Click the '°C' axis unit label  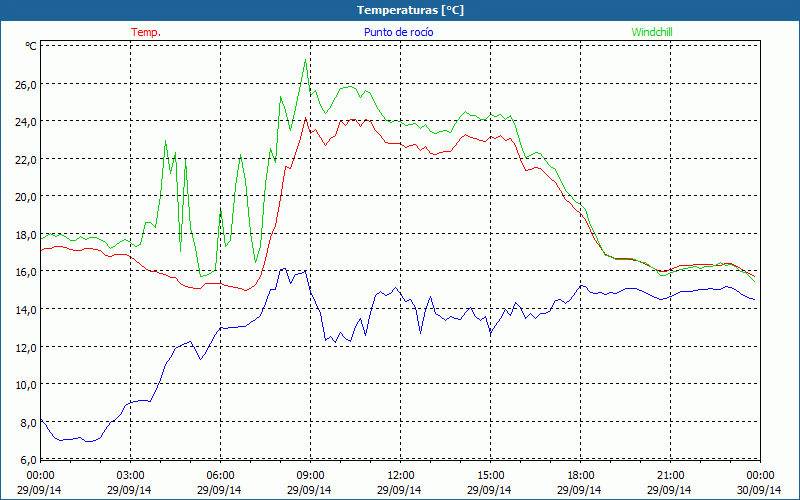point(31,46)
